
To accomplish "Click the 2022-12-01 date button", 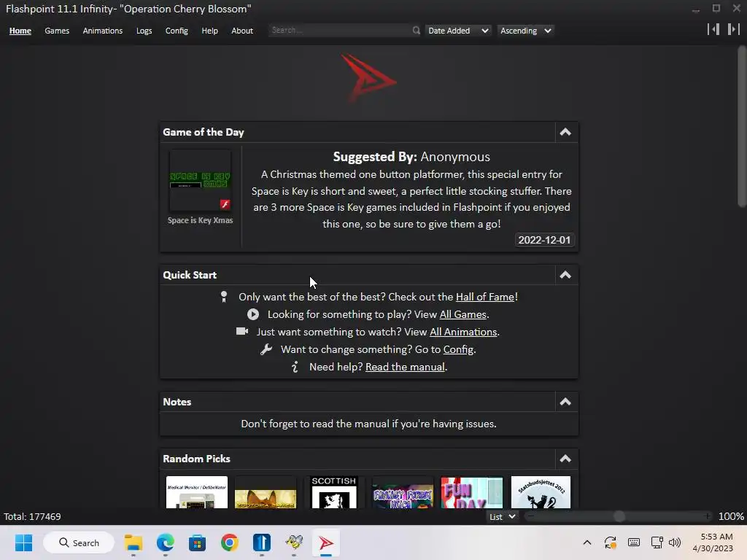I will coord(544,240).
